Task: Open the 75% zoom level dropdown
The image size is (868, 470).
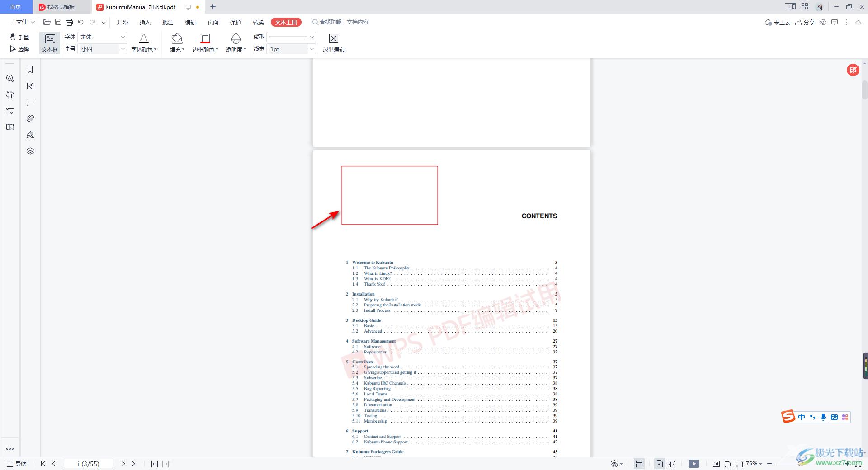Action: pos(754,464)
